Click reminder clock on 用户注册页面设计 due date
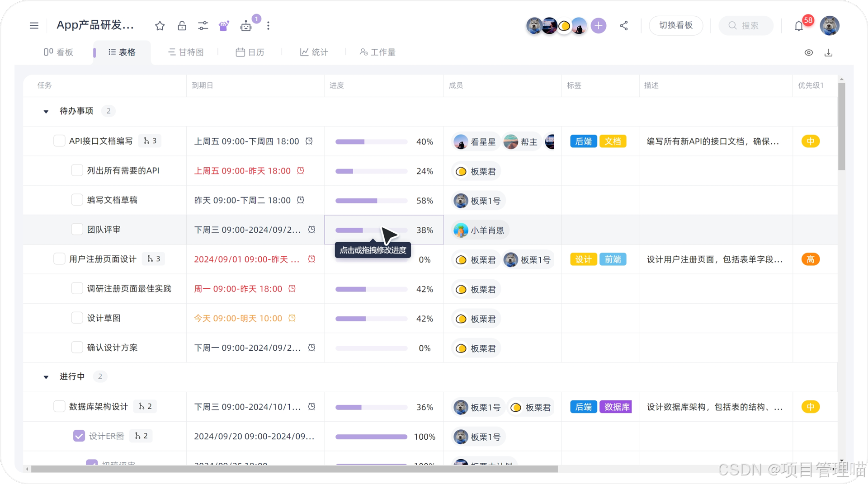868x484 pixels. (312, 259)
